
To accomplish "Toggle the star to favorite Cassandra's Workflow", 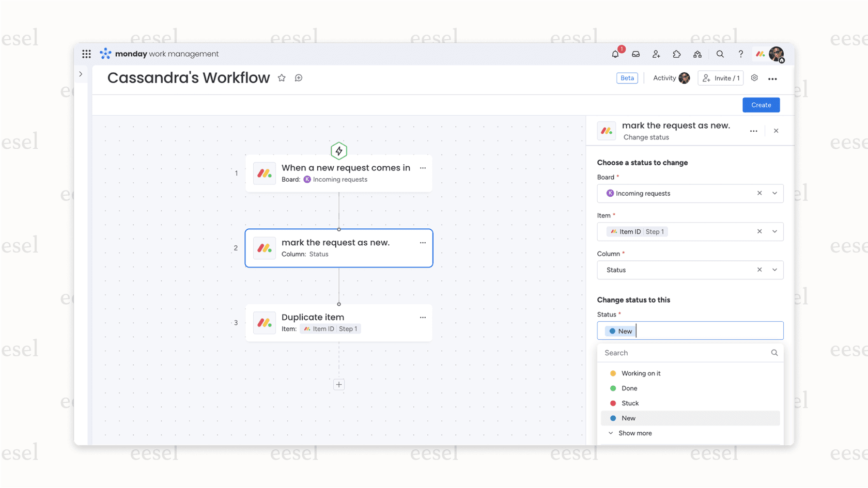I will (282, 77).
